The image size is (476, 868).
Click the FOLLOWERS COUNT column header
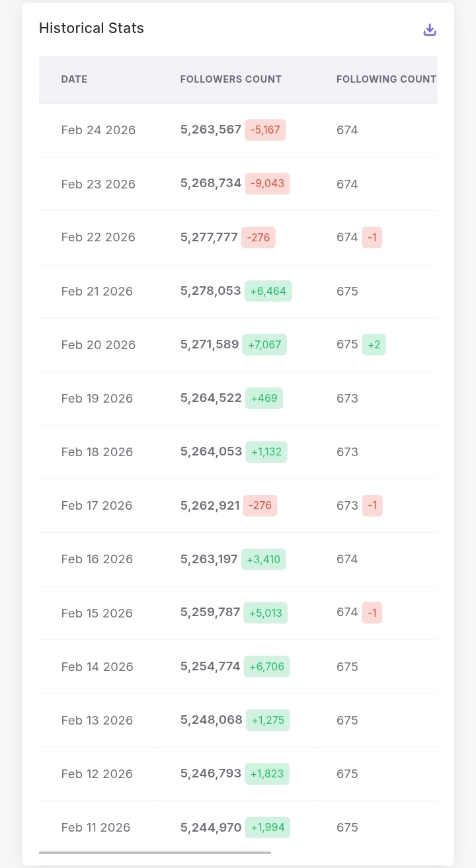pyautogui.click(x=231, y=79)
